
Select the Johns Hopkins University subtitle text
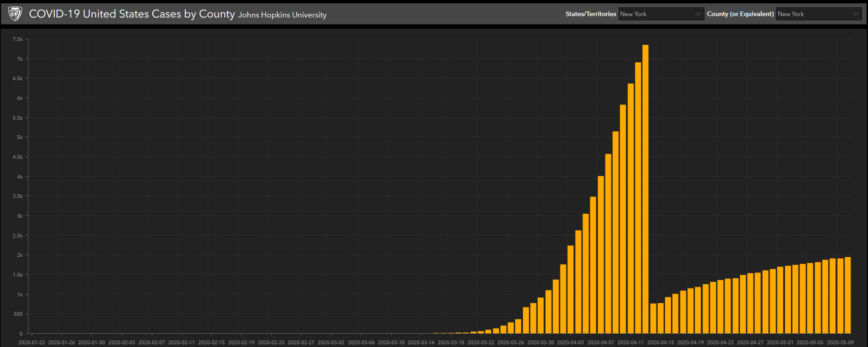[x=282, y=15]
